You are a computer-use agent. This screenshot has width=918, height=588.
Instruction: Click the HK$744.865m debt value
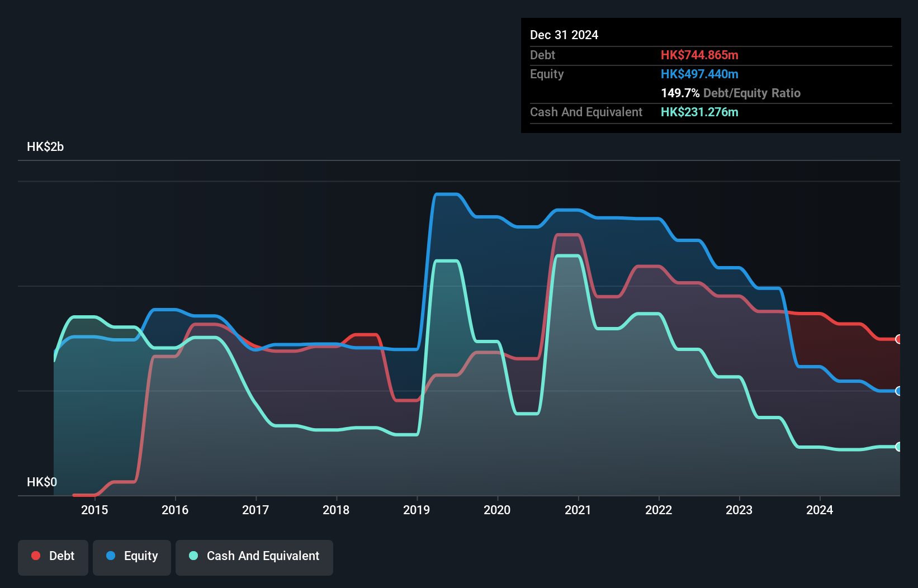(699, 55)
